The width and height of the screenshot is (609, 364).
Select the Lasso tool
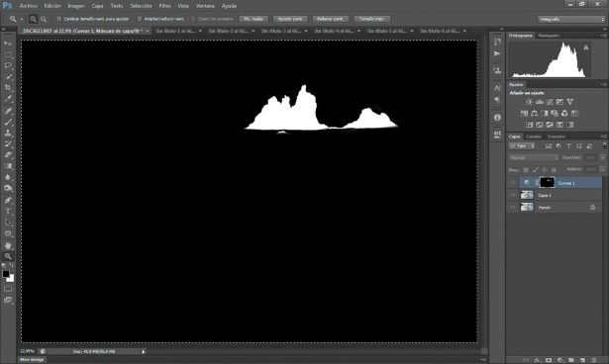click(x=8, y=65)
